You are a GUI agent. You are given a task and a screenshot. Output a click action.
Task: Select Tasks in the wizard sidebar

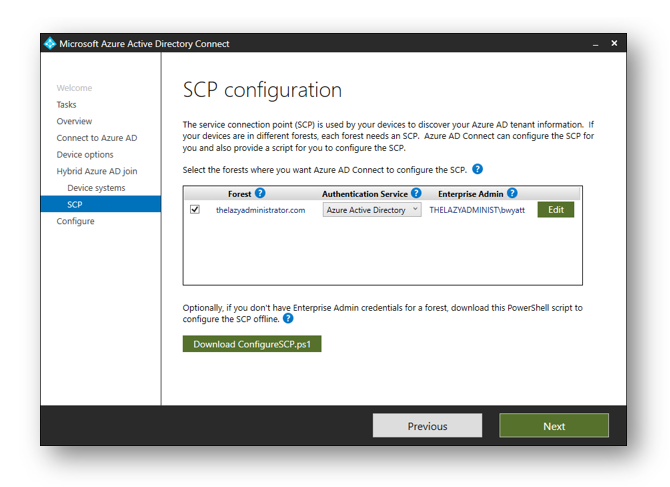click(66, 105)
